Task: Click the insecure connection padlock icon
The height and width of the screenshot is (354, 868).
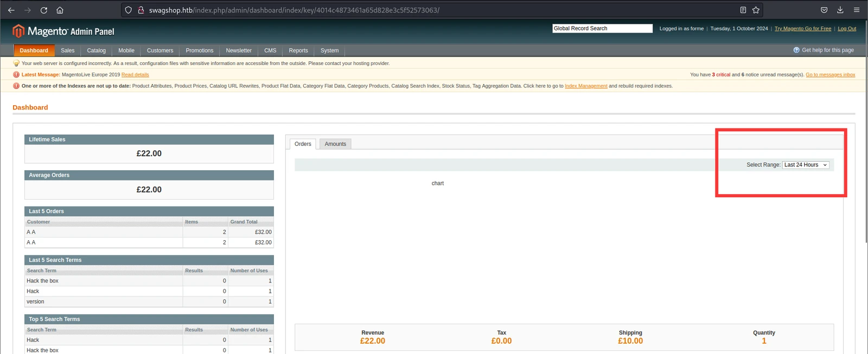Action: coord(141,10)
